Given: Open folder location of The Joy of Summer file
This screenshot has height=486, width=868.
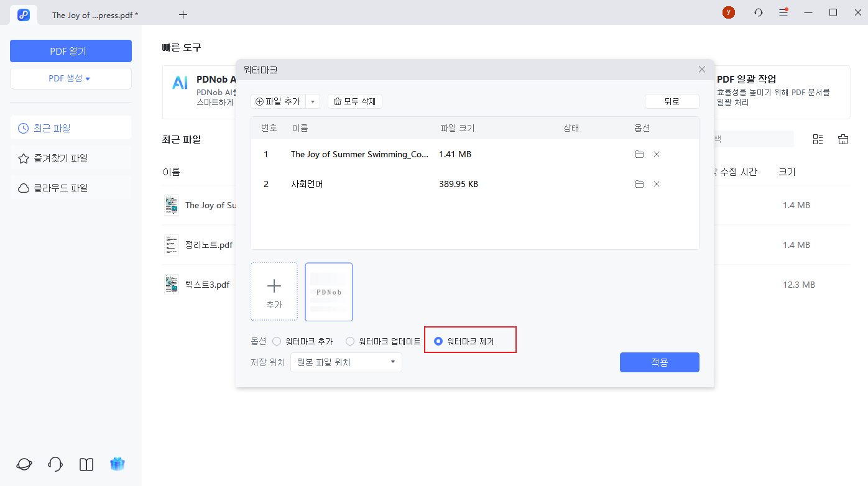Looking at the screenshot, I should click(639, 154).
